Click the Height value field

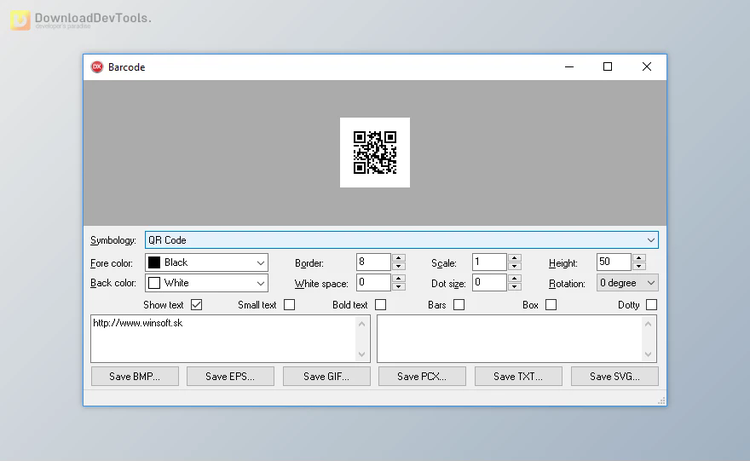(x=614, y=262)
